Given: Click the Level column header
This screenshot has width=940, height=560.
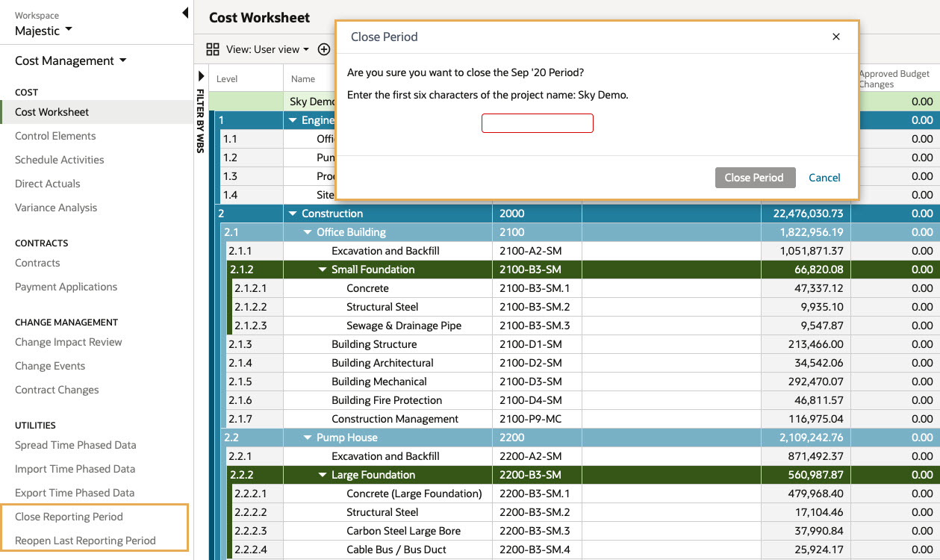Looking at the screenshot, I should tap(246, 78).
